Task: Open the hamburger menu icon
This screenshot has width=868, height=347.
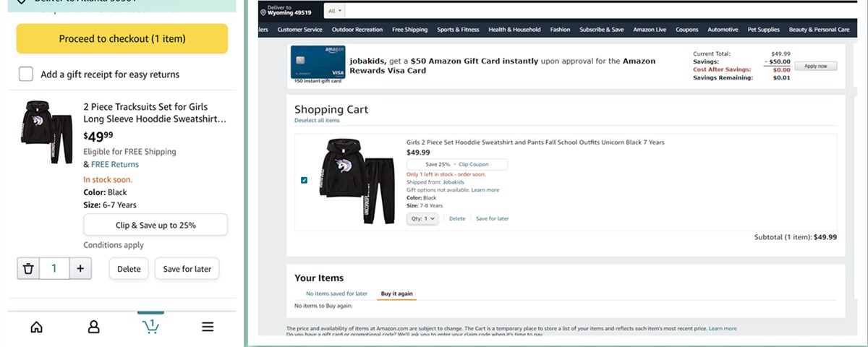Action: [208, 327]
